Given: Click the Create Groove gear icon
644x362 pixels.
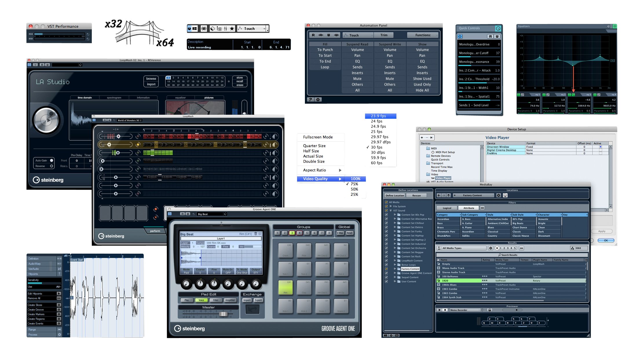Looking at the screenshot, I should [59, 310].
